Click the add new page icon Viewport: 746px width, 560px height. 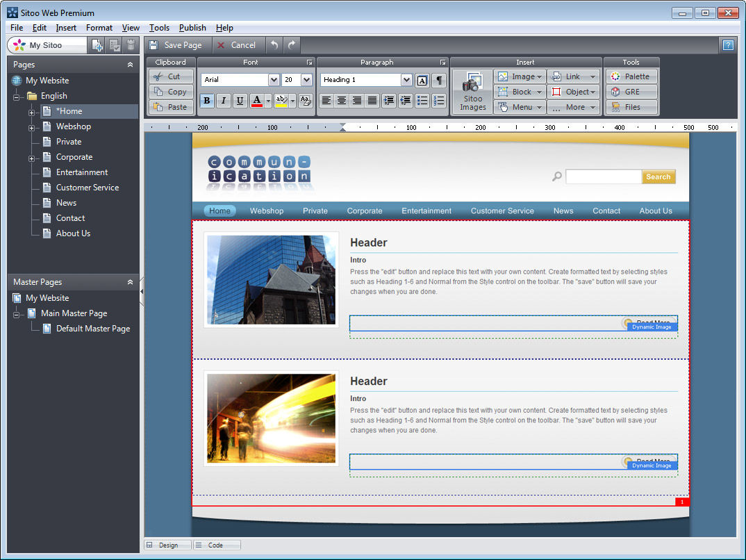[97, 45]
